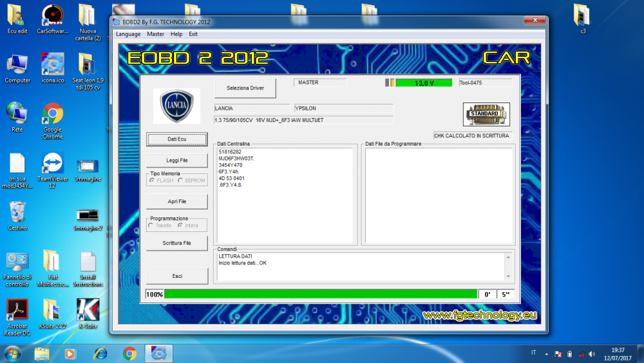The image size is (644, 363).
Task: Launch TeamViewer 12 shortcut
Action: click(53, 171)
